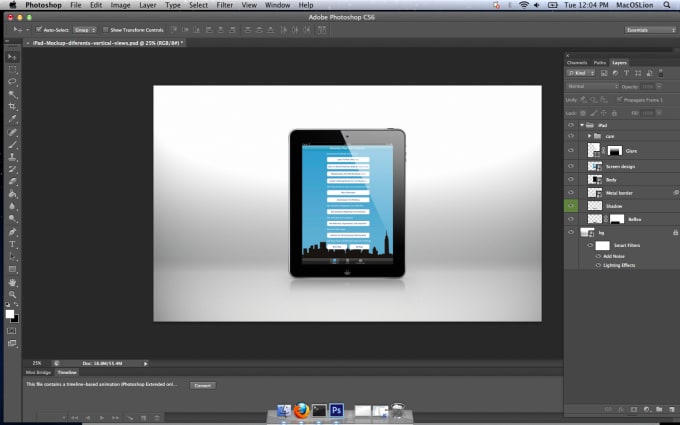Select the Lasso tool
The width and height of the screenshot is (680, 425).
pos(12,82)
